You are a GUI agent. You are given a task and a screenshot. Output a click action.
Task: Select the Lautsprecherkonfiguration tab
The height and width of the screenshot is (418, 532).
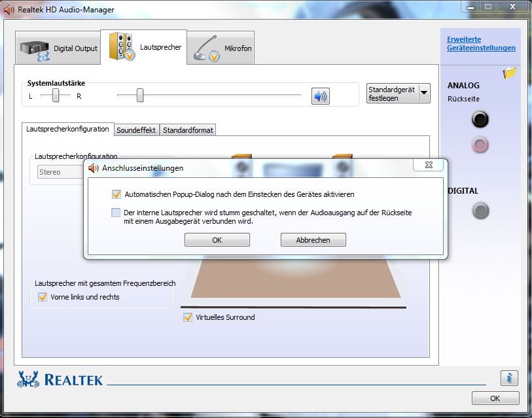click(67, 129)
